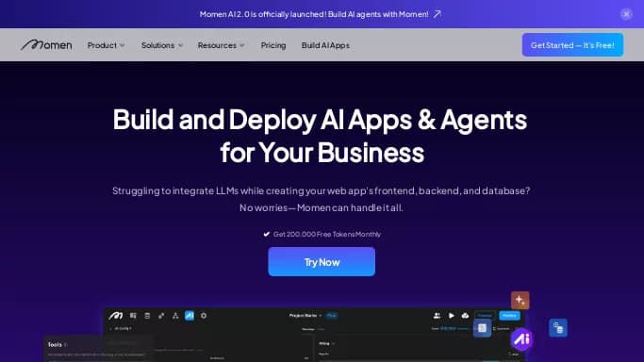The height and width of the screenshot is (362, 644).
Task: Click the Tools panel heading
Action: click(55, 345)
